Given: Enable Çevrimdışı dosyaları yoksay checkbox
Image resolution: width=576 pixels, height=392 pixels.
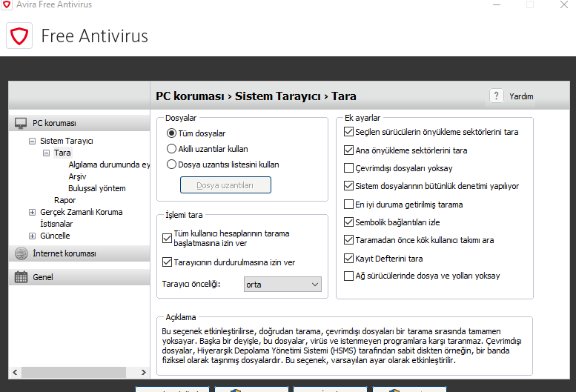Looking at the screenshot, I should click(x=348, y=167).
